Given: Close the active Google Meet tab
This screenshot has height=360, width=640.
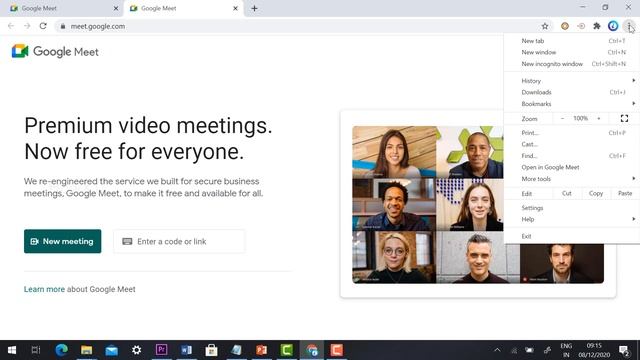Looking at the screenshot, I should [x=235, y=8].
